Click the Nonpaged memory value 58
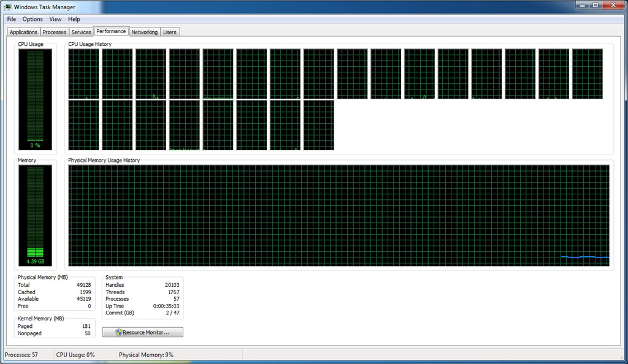The height and width of the screenshot is (364, 628). click(x=88, y=333)
